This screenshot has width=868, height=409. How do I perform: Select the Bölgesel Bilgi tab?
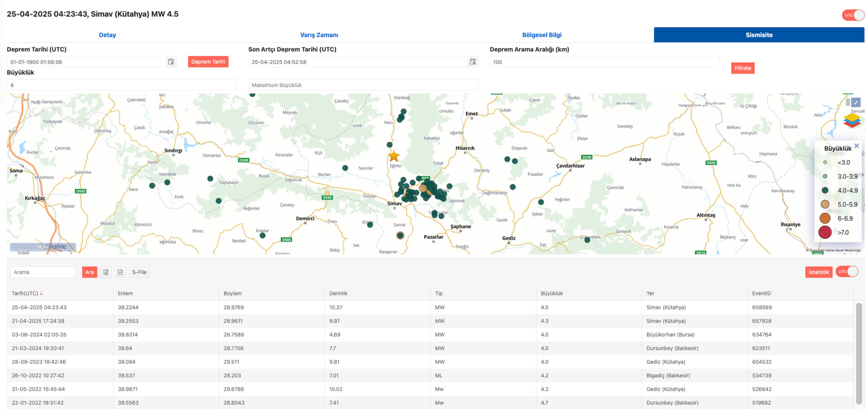coord(542,35)
